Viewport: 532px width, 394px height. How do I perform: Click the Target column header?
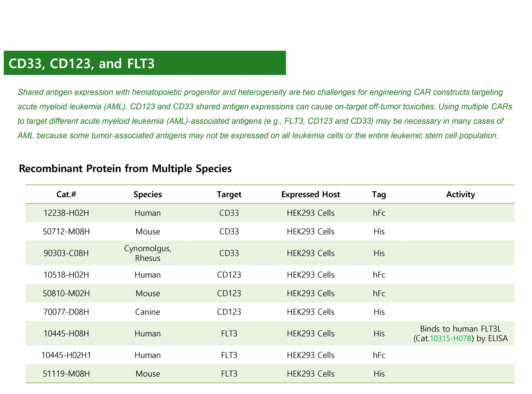tap(229, 195)
